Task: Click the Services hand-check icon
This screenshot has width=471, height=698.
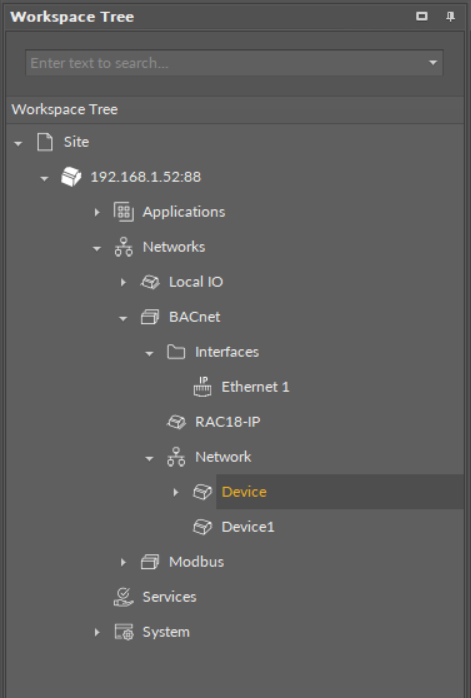Action: (123, 597)
